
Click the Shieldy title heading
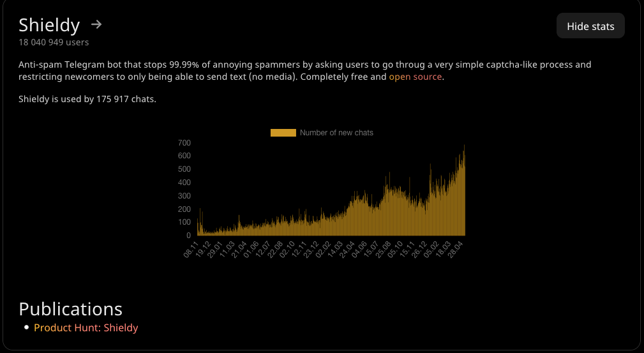pyautogui.click(x=49, y=25)
